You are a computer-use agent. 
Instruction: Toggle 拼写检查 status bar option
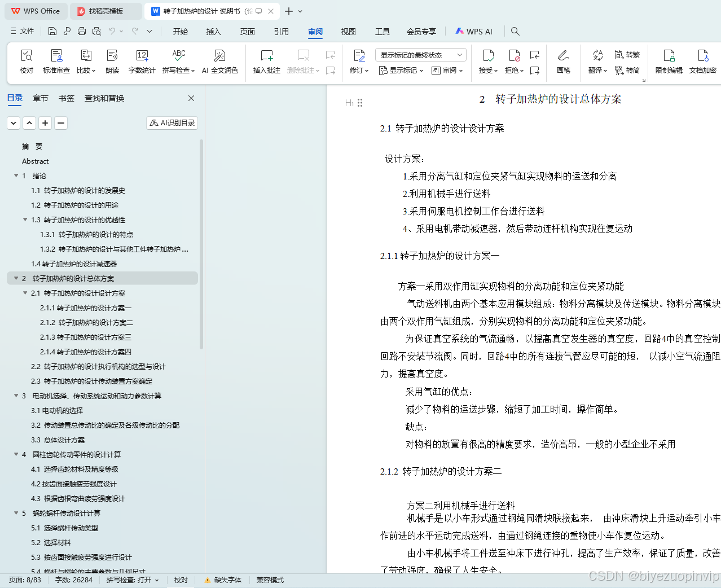tap(133, 580)
